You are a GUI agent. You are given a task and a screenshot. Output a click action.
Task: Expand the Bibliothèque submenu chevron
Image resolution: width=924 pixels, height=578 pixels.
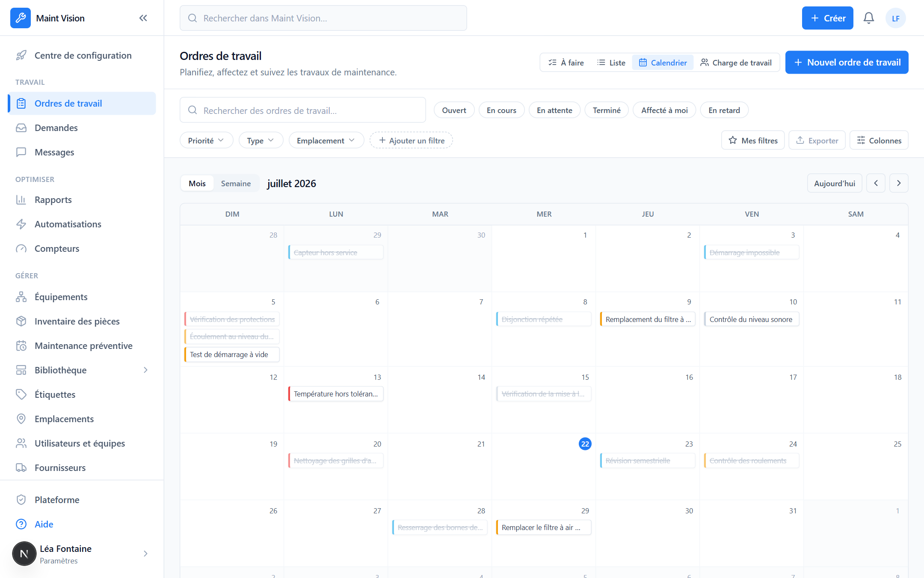pyautogui.click(x=145, y=370)
